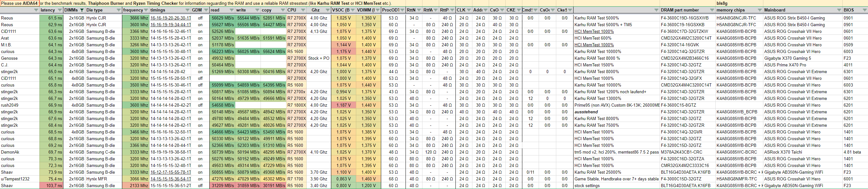Open the DRAM part number filter

click(712, 10)
